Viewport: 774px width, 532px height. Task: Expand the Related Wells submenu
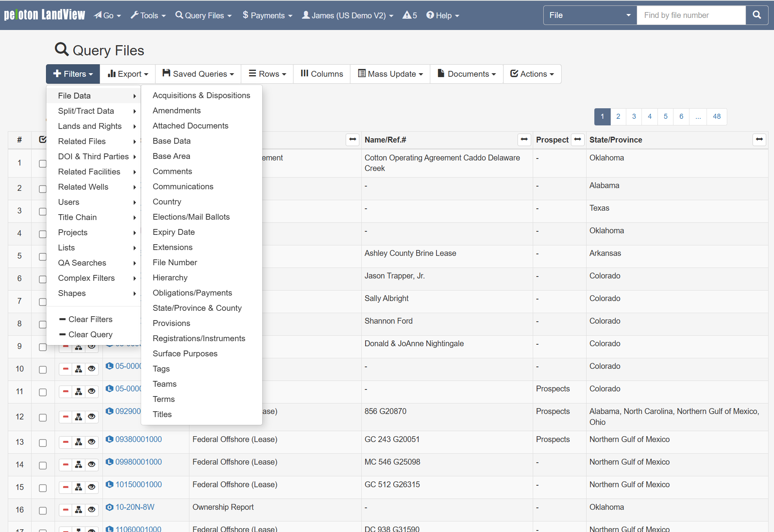tap(83, 187)
